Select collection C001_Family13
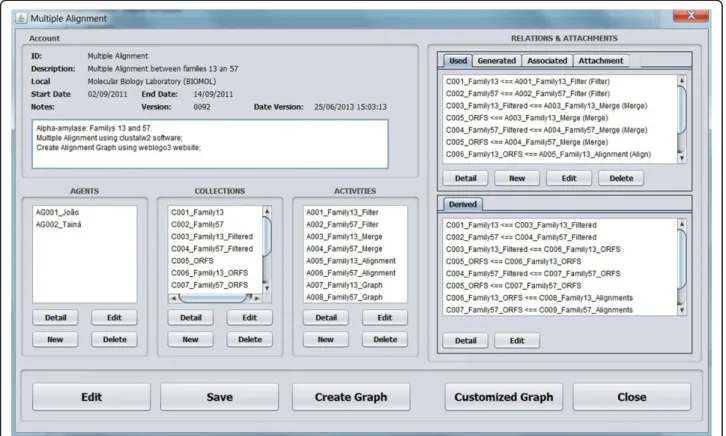 point(197,212)
